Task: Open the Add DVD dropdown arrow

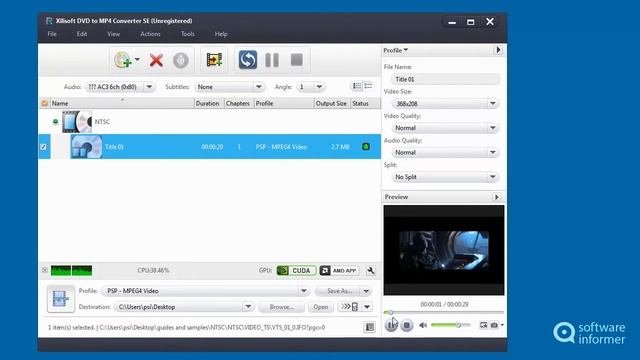Action: point(137,60)
